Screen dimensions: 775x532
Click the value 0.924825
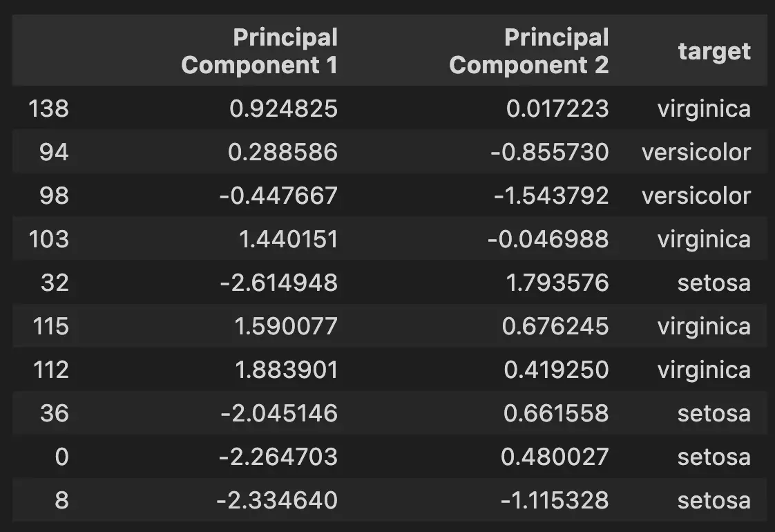click(x=284, y=108)
